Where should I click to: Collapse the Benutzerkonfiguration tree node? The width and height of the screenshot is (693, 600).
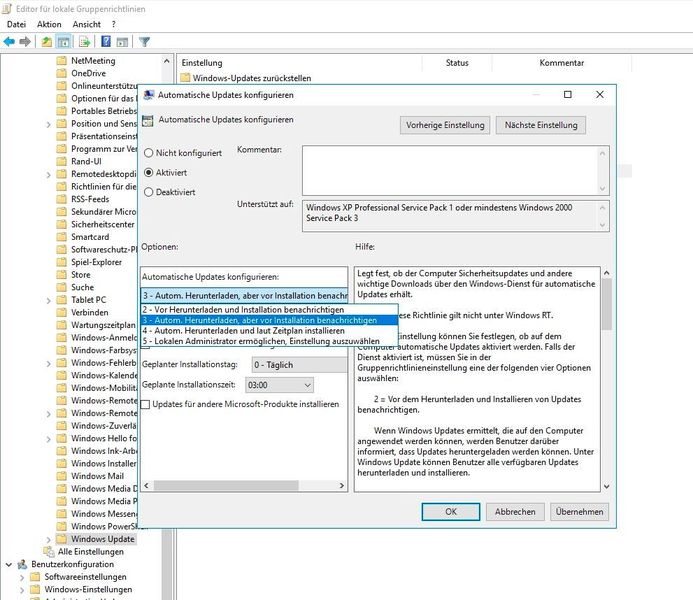click(9, 564)
